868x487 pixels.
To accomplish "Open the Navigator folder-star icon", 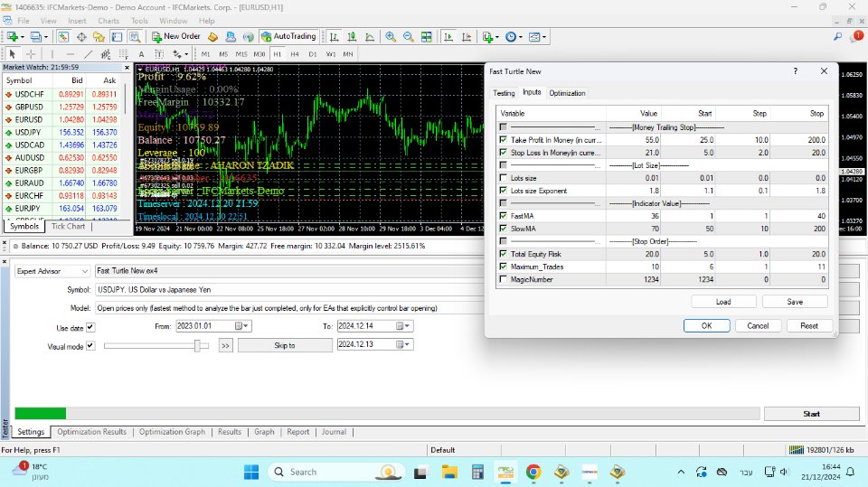I will [99, 36].
